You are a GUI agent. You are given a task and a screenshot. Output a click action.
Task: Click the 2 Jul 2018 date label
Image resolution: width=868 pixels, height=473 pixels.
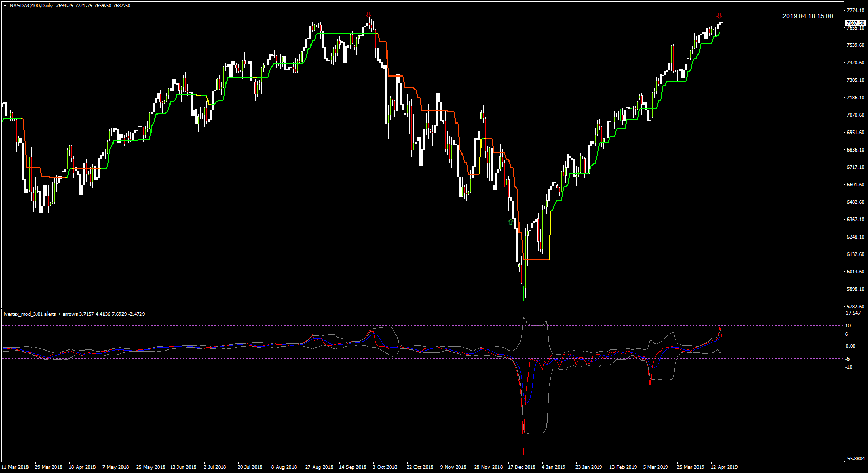pyautogui.click(x=215, y=467)
